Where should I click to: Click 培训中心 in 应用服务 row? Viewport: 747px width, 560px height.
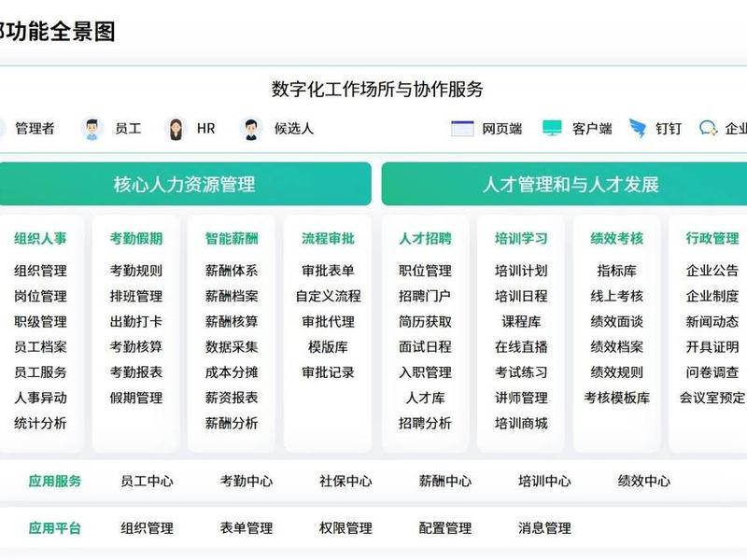[x=544, y=481]
